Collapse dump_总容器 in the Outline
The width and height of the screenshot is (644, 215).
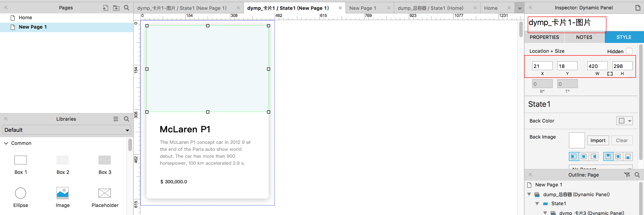pos(529,194)
